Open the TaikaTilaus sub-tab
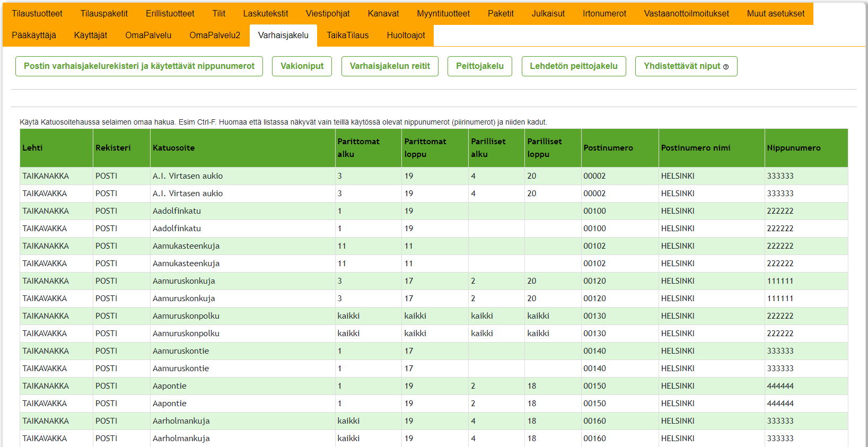The image size is (868, 447). (x=348, y=35)
